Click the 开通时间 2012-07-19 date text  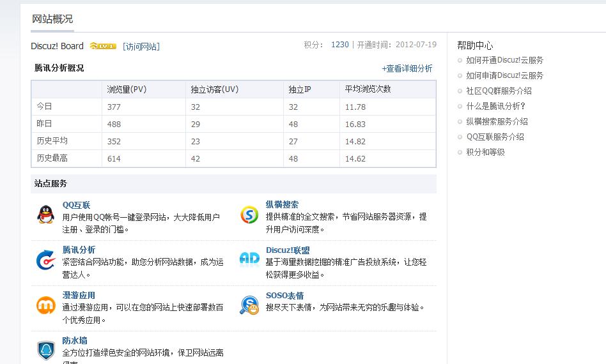pos(396,45)
